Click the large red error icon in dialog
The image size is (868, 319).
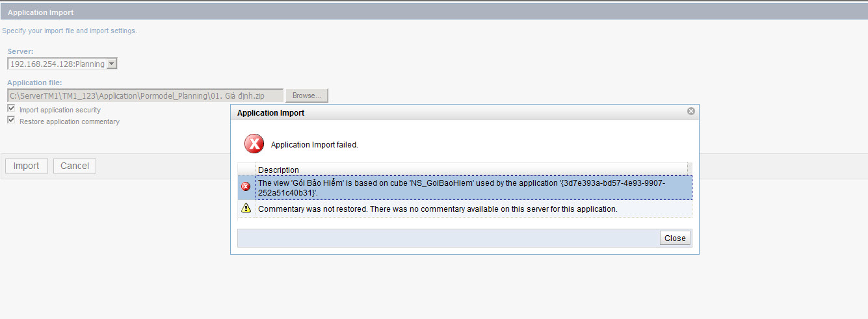(254, 144)
